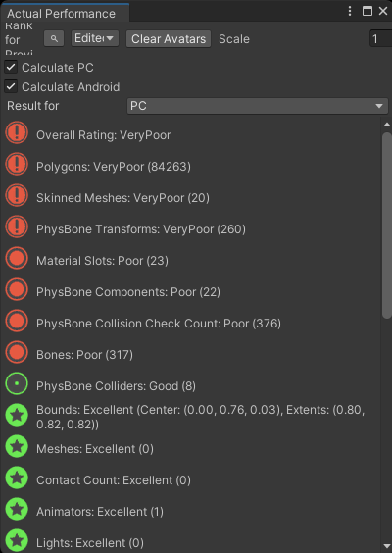Viewport: 392px width, 553px height.
Task: Click the vertical scrollbar thumb
Action: click(387, 226)
